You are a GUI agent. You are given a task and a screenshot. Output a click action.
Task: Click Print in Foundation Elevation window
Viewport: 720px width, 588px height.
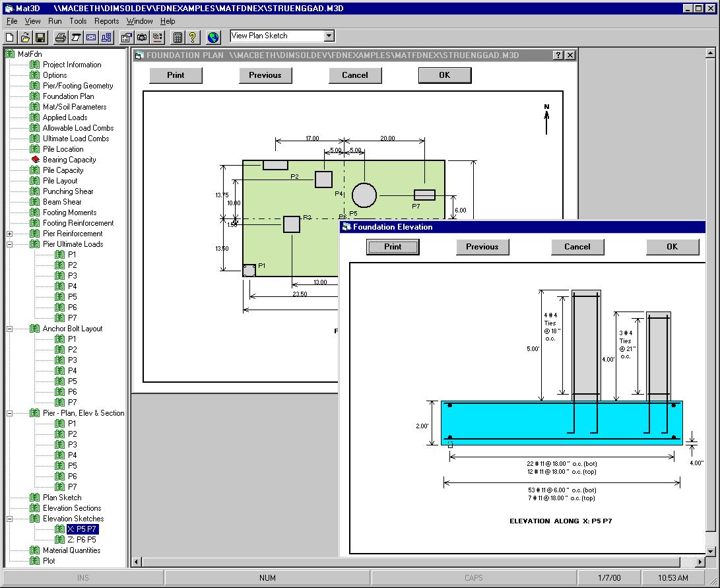coord(393,247)
